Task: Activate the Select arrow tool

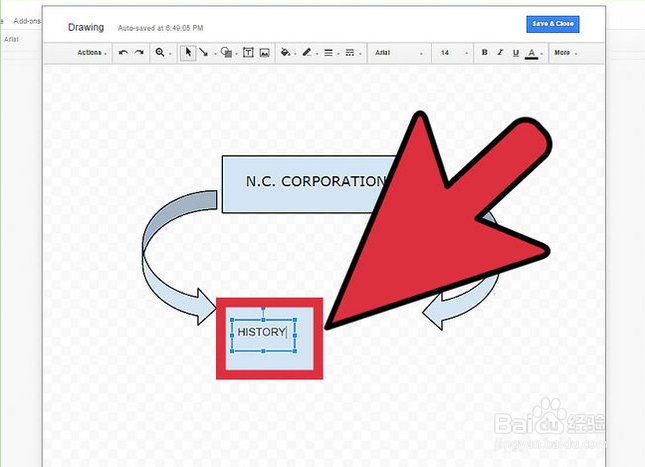Action: (x=188, y=53)
